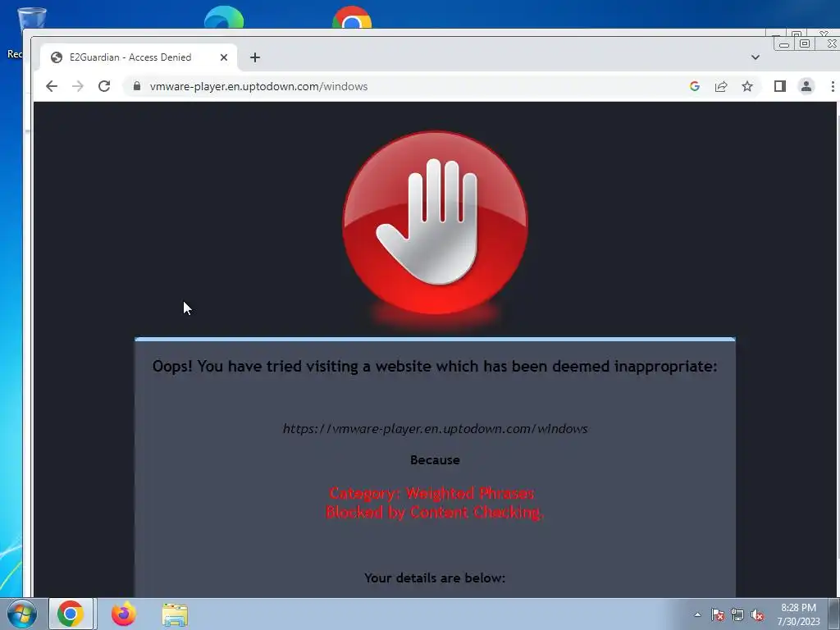Open the Chrome side panel
This screenshot has width=840, height=630.
click(780, 86)
